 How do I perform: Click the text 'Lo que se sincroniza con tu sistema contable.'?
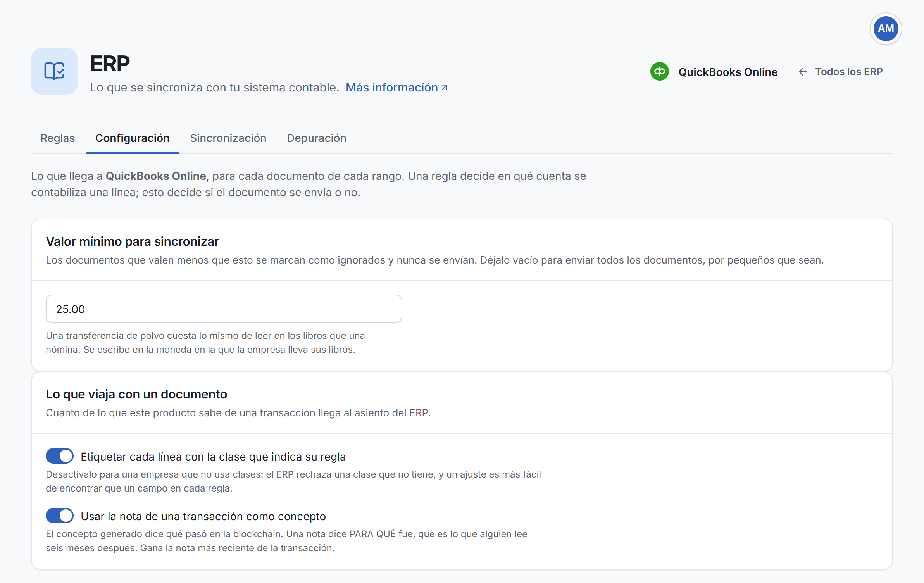(x=215, y=88)
